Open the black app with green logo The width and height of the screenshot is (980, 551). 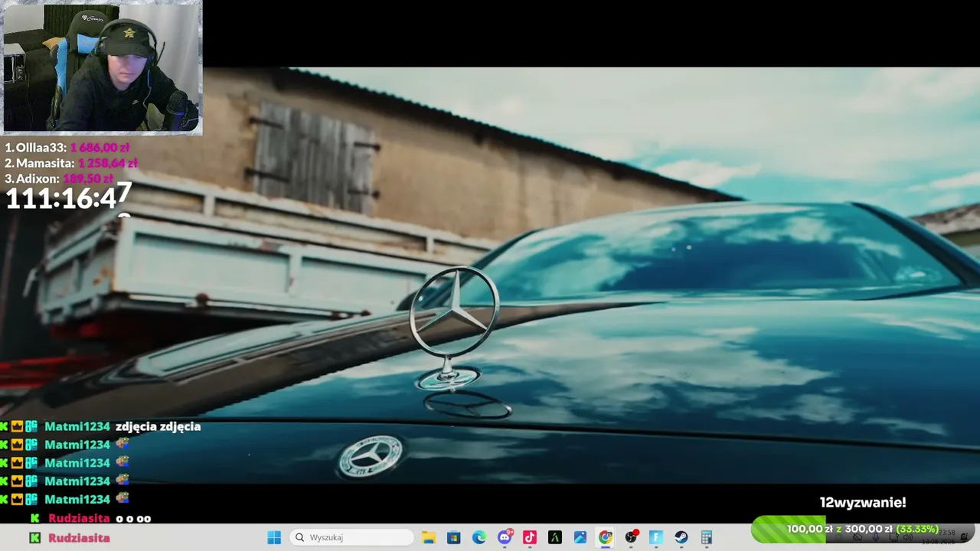point(555,537)
